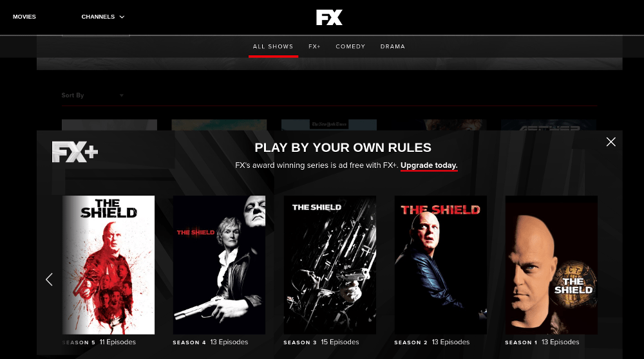This screenshot has height=359, width=644.
Task: Open The Shield Season 5 poster
Action: (x=108, y=265)
